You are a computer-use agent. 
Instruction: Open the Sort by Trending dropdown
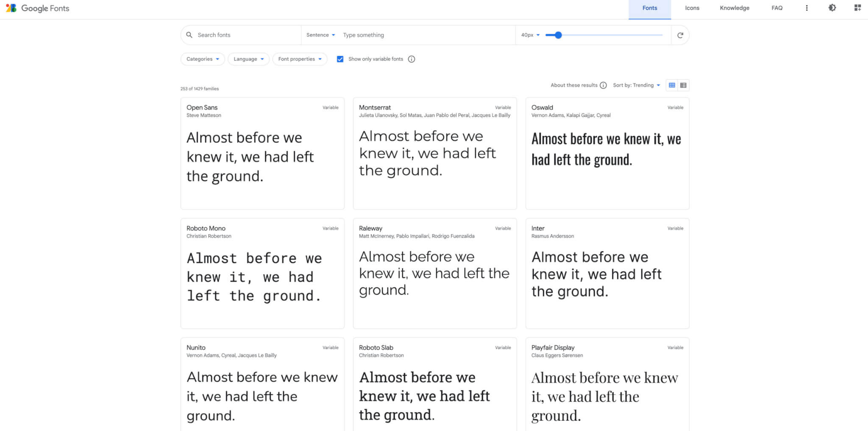pos(636,85)
